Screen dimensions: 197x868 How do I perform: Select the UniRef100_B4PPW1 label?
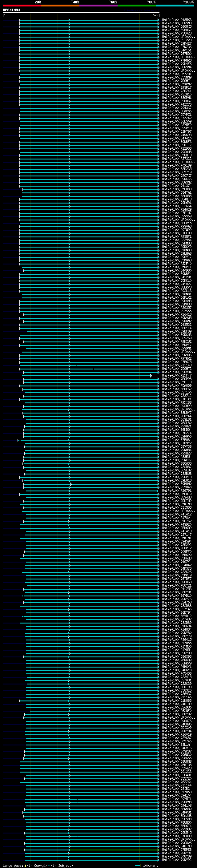[x=177, y=812]
